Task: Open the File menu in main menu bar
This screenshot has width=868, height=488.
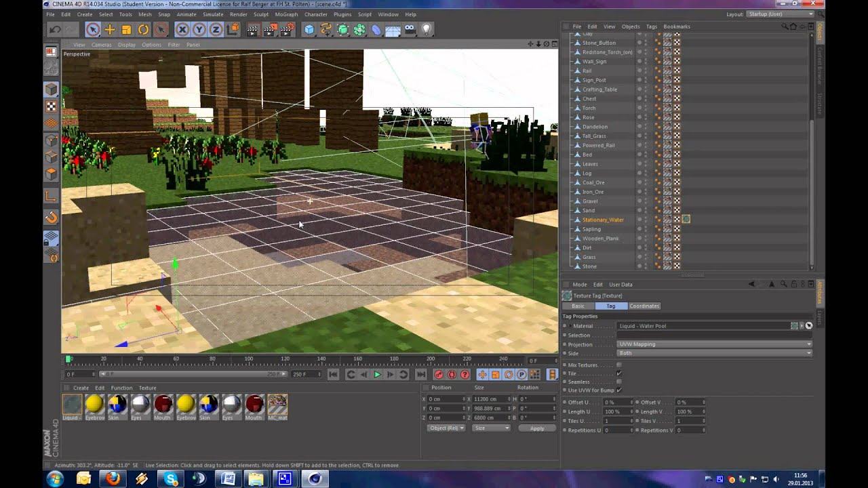Action: pos(51,14)
